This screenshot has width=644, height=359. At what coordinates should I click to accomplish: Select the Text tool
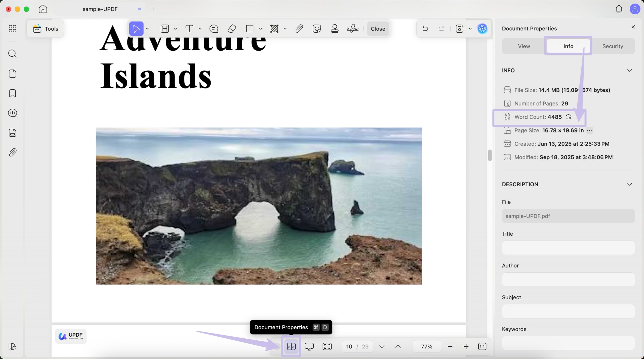[189, 28]
